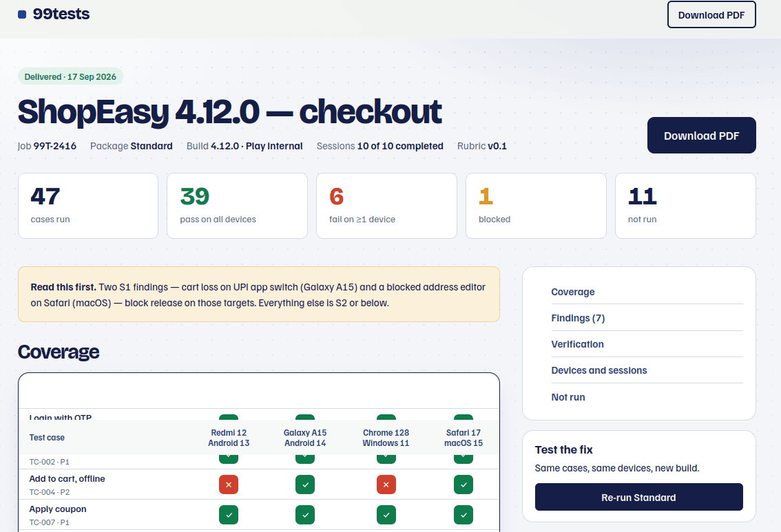This screenshot has height=532, width=781.
Task: Click the Galaxy A15 Android 14 column header
Action: coord(305,438)
